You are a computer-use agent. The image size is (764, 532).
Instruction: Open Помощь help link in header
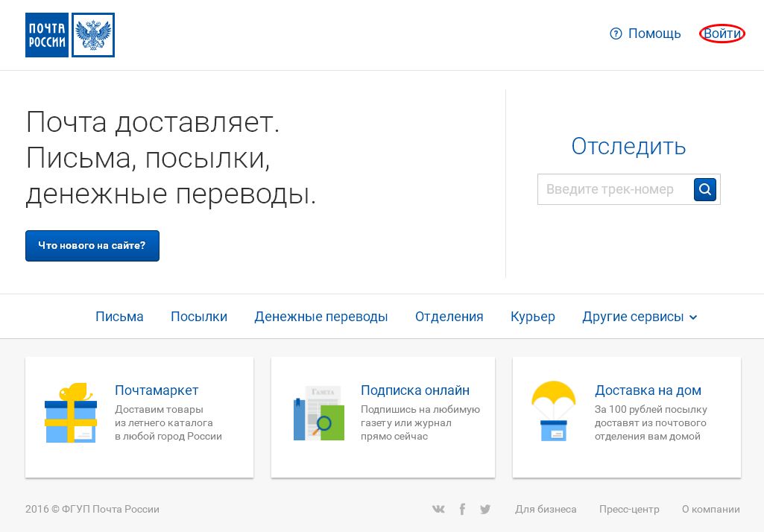tap(645, 34)
